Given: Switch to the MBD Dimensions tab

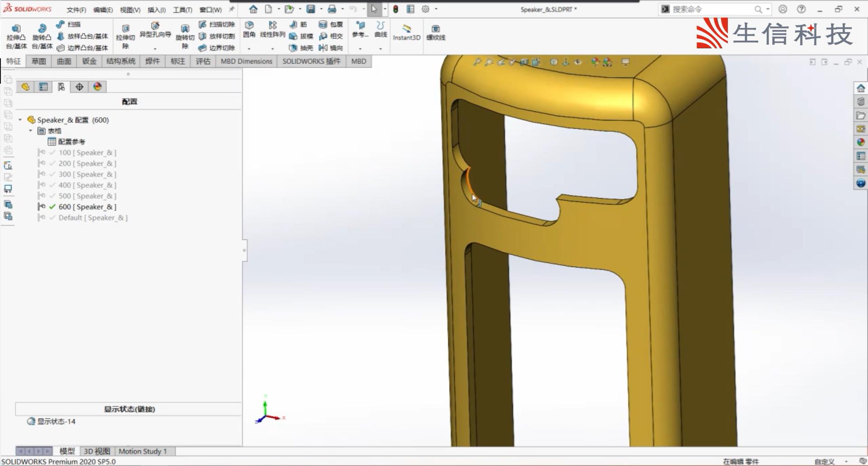Looking at the screenshot, I should (x=247, y=61).
